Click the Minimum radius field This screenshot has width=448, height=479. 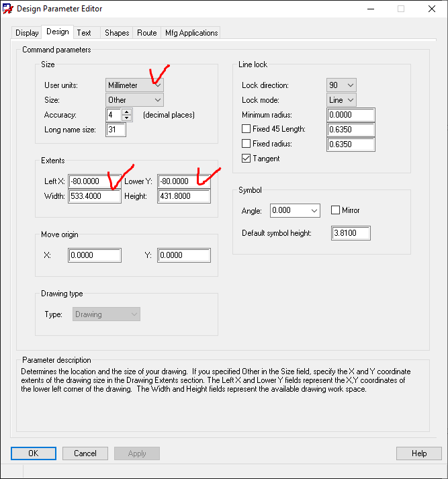click(x=351, y=115)
